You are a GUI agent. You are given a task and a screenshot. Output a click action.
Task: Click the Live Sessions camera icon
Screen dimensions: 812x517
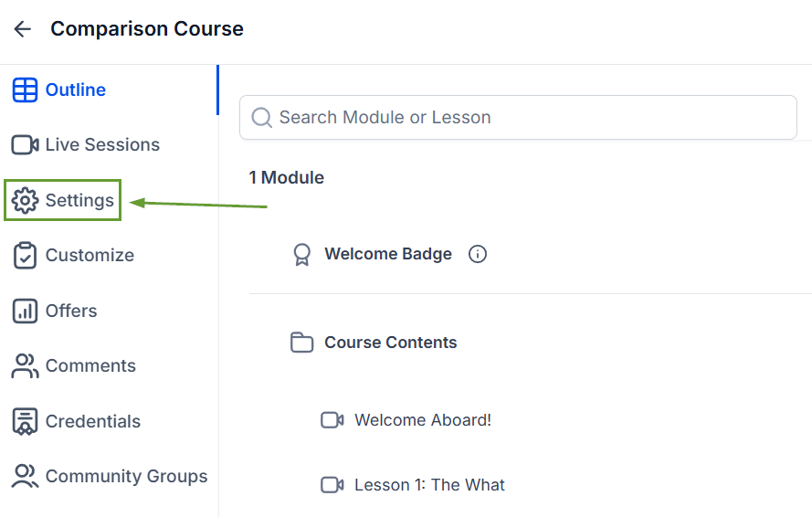click(25, 145)
